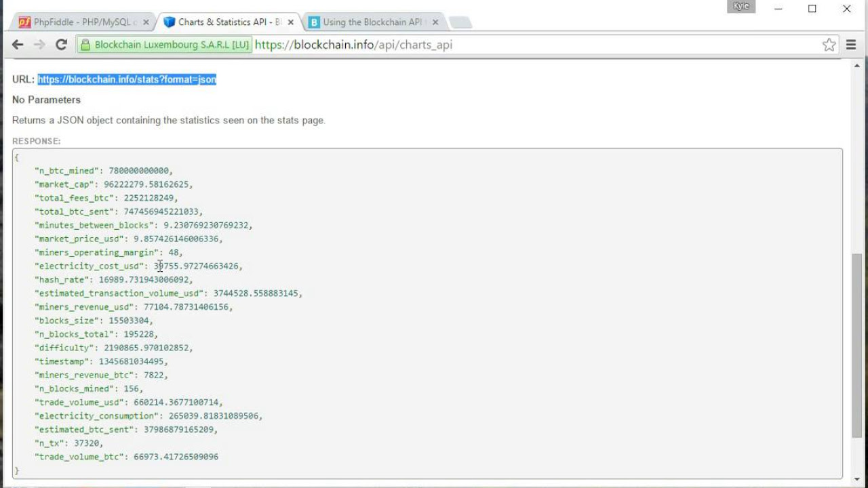Click the electricity_consumption line
The width and height of the screenshot is (868, 488).
[149, 415]
